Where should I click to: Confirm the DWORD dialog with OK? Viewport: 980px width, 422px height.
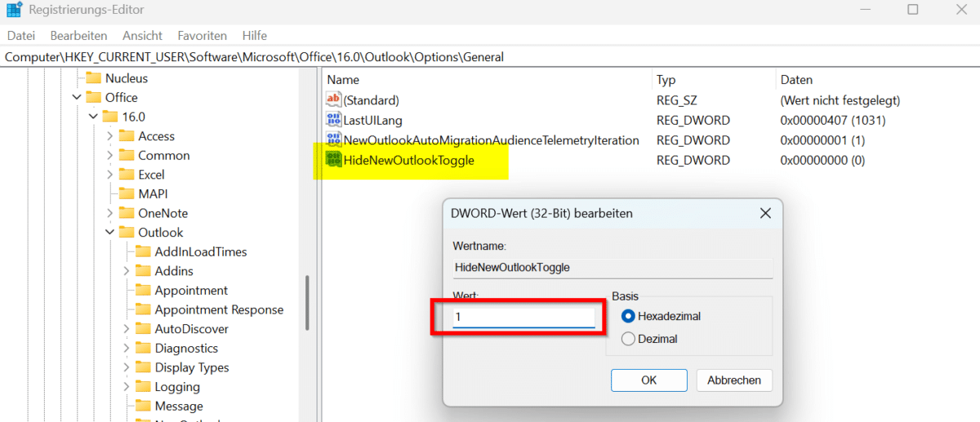(648, 380)
